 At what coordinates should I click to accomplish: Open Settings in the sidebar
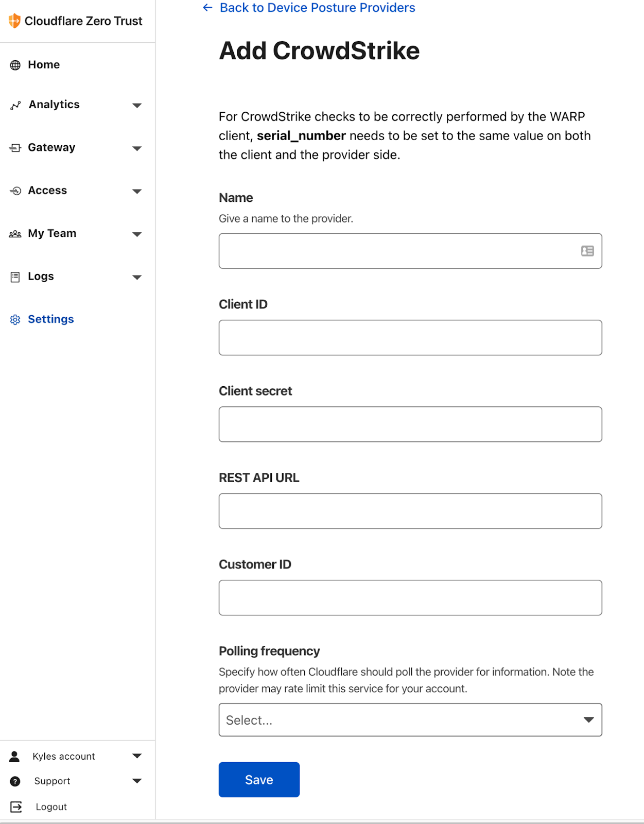[50, 319]
